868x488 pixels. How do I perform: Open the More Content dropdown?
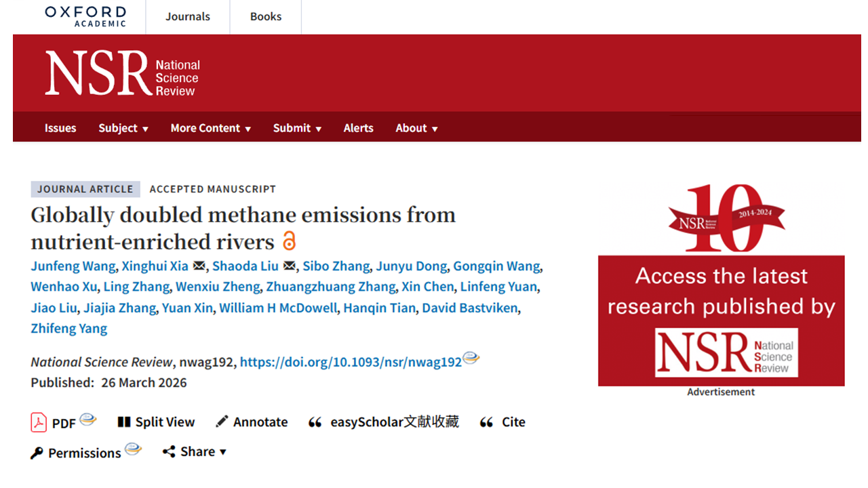pyautogui.click(x=210, y=128)
